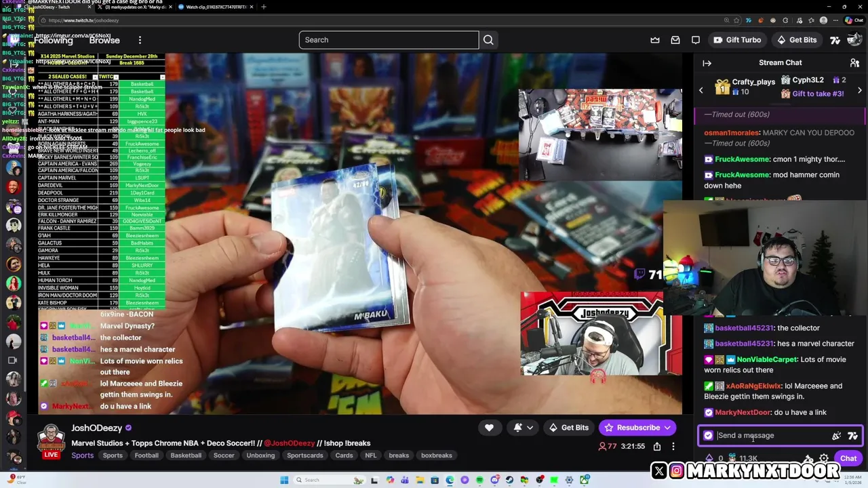The image size is (868, 488).
Task: Select the Unboxing tag
Action: [x=260, y=455]
